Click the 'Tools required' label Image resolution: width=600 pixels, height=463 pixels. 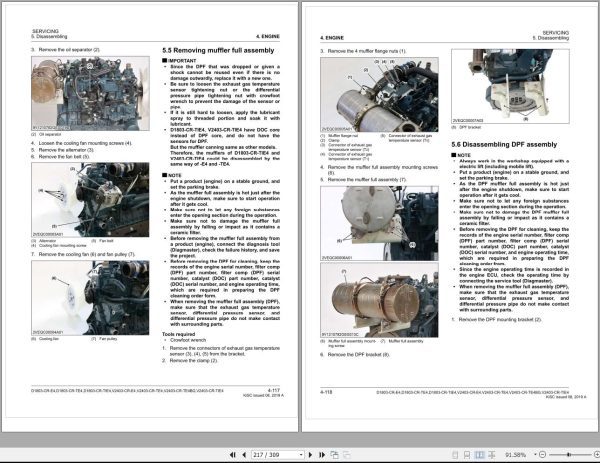(178, 334)
